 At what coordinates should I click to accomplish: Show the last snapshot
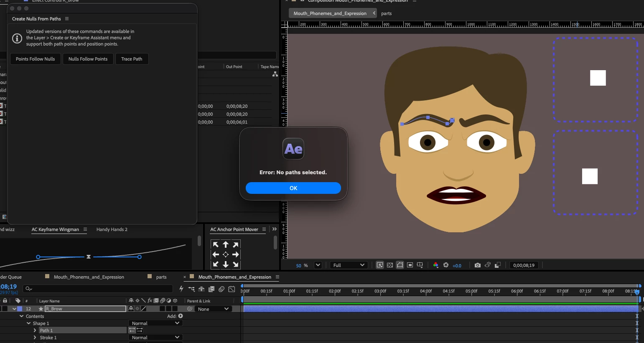(x=488, y=265)
